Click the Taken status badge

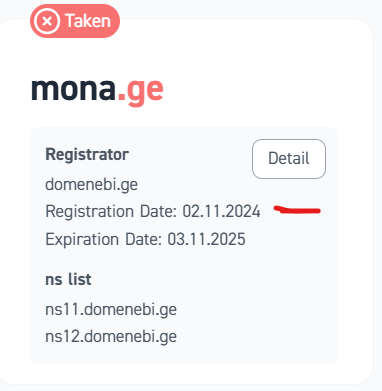pos(75,21)
